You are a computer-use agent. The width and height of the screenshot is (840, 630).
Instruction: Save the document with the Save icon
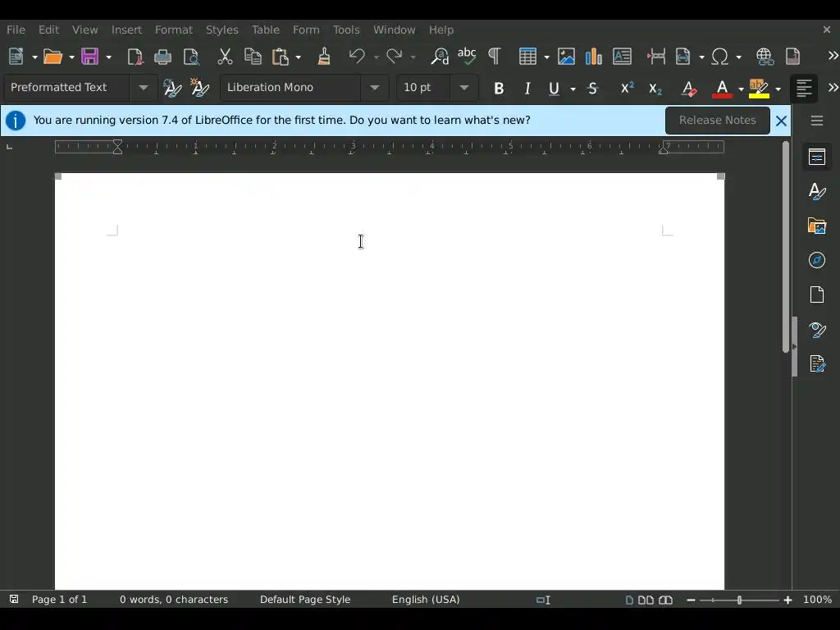[89, 57]
